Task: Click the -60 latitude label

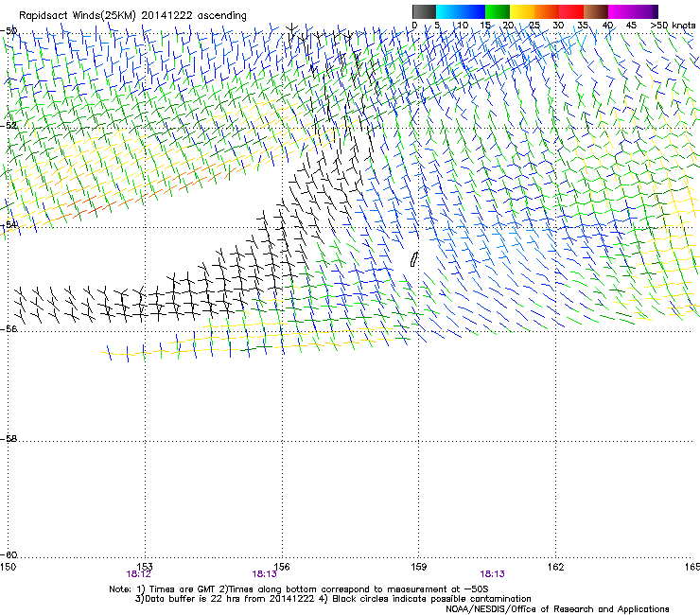Action: [x=9, y=554]
